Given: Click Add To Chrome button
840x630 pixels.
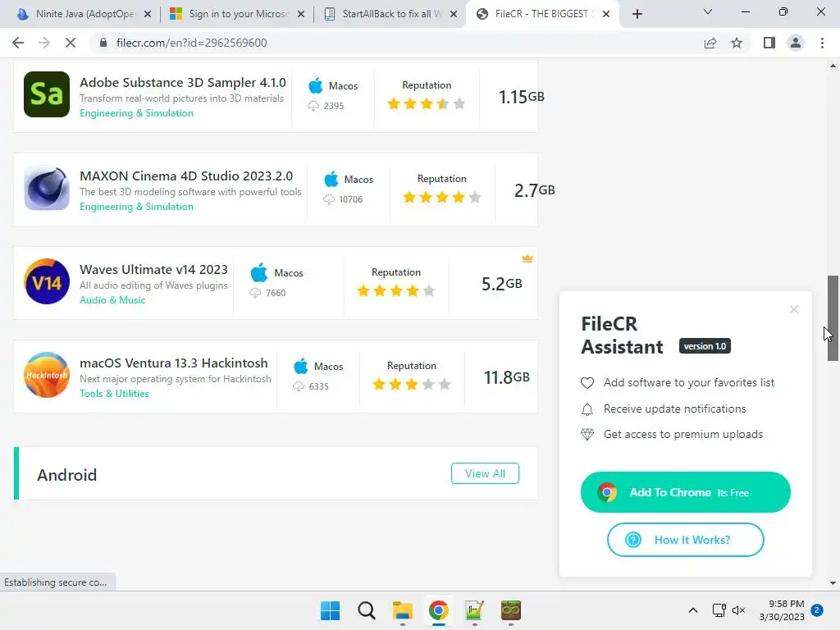Looking at the screenshot, I should coord(685,492).
